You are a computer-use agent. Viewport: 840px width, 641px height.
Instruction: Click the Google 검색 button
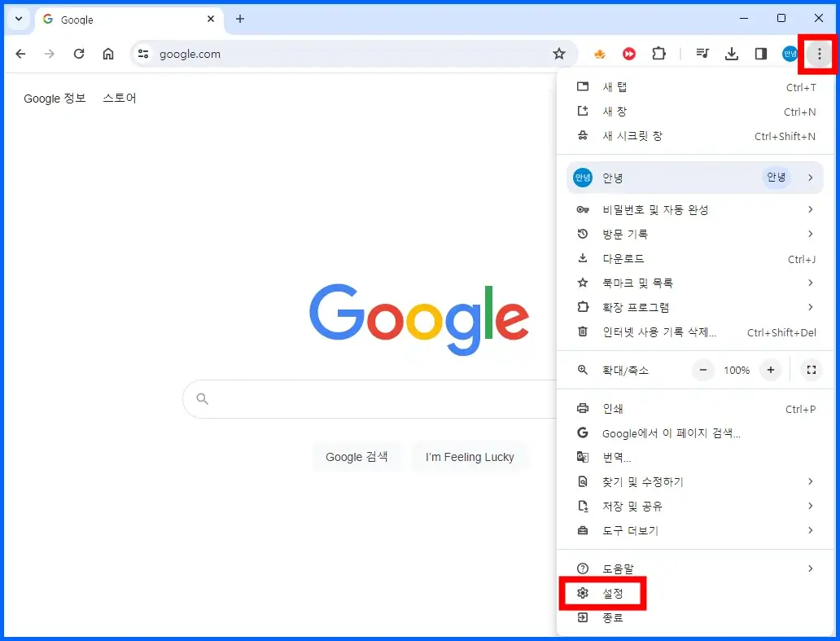click(x=357, y=457)
